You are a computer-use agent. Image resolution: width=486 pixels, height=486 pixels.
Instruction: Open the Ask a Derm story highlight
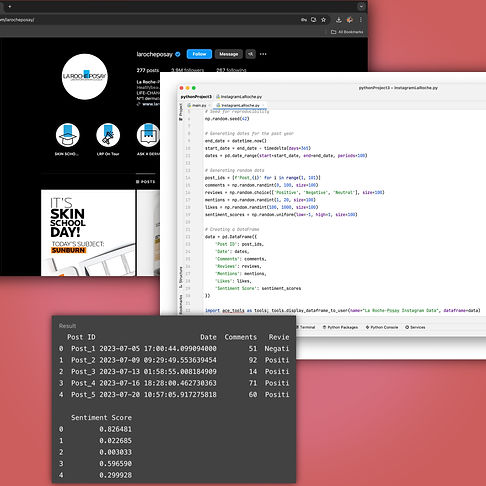pos(148,135)
